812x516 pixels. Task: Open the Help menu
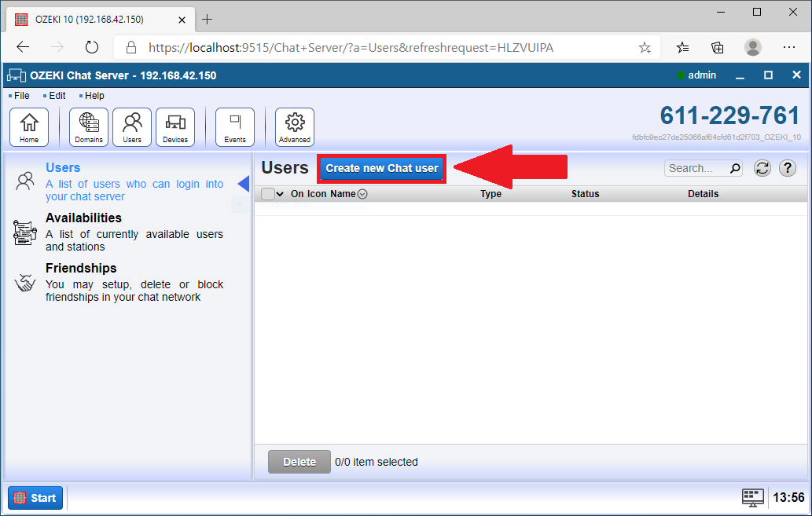pos(94,95)
